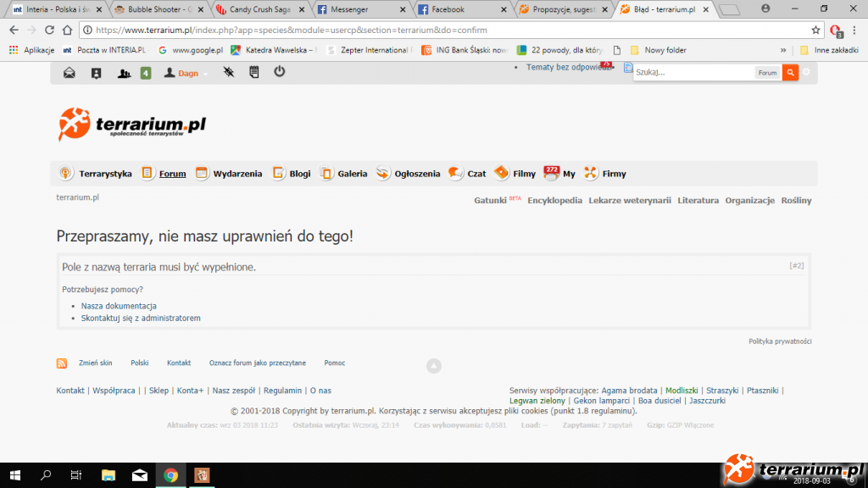
Task: Click the orange search magnifier button
Action: [790, 73]
